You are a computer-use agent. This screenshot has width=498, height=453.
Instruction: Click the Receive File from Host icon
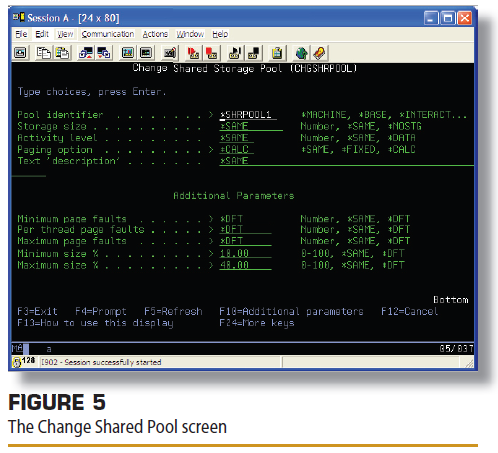[x=104, y=53]
